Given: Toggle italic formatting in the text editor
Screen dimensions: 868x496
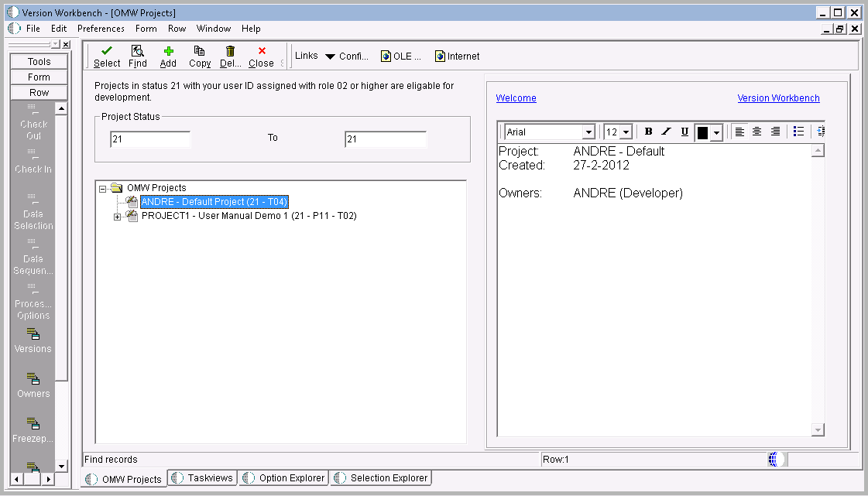Looking at the screenshot, I should (x=666, y=132).
